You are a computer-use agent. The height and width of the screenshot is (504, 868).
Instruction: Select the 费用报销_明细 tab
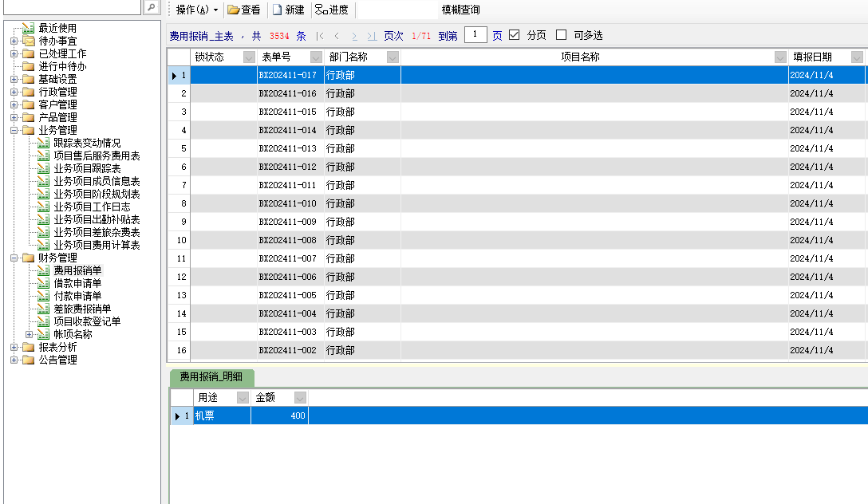[211, 377]
